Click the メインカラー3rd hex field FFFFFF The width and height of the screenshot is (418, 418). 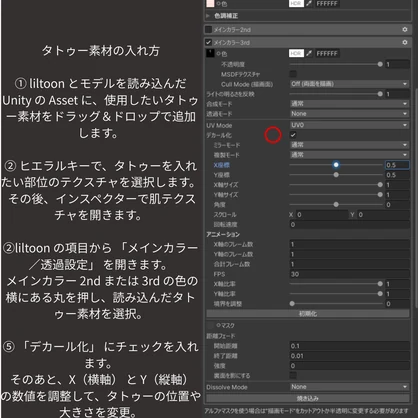click(327, 53)
